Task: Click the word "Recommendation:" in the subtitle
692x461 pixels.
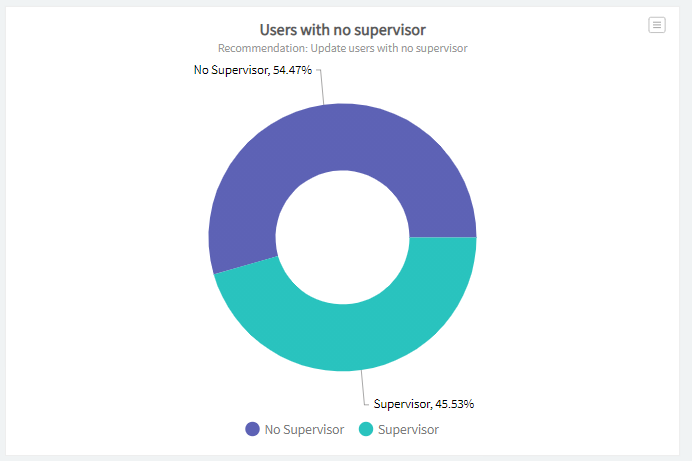Action: [x=260, y=48]
